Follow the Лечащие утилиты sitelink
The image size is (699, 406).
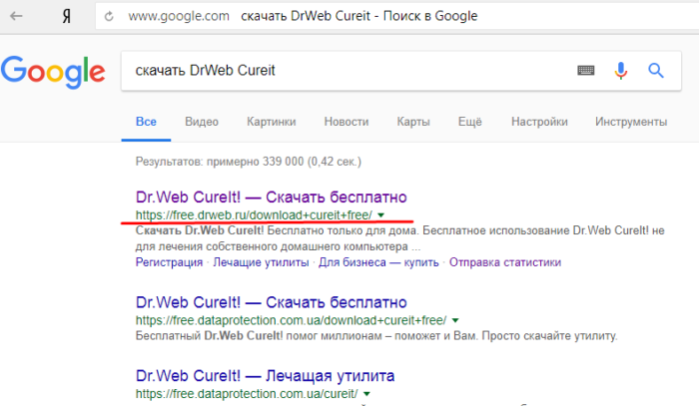261,262
